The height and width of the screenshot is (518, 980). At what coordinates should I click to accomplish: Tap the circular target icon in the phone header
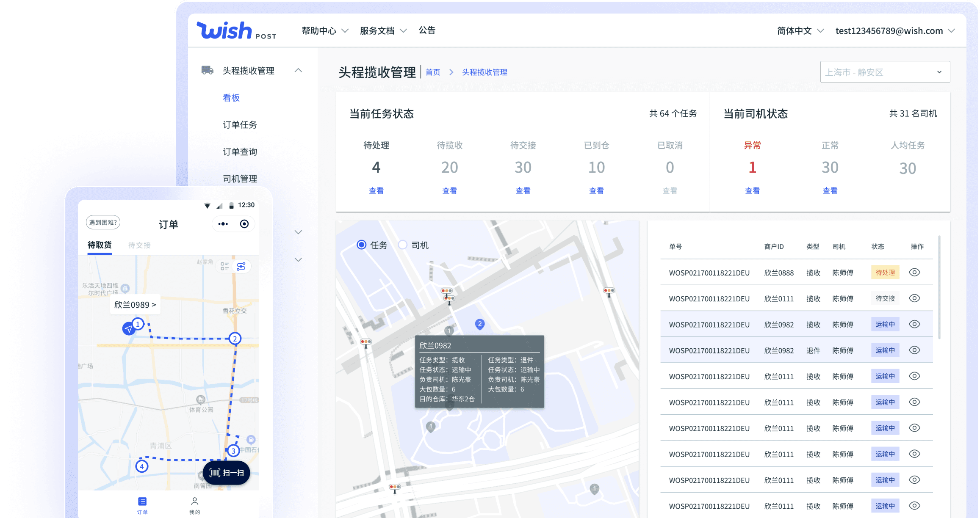244,224
